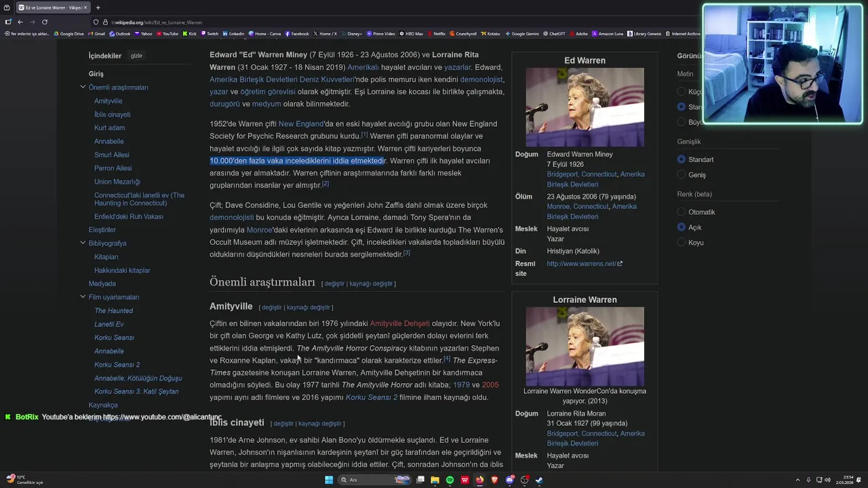The image size is (868, 488).
Task: Open the YouTube bookmark
Action: 167,34
